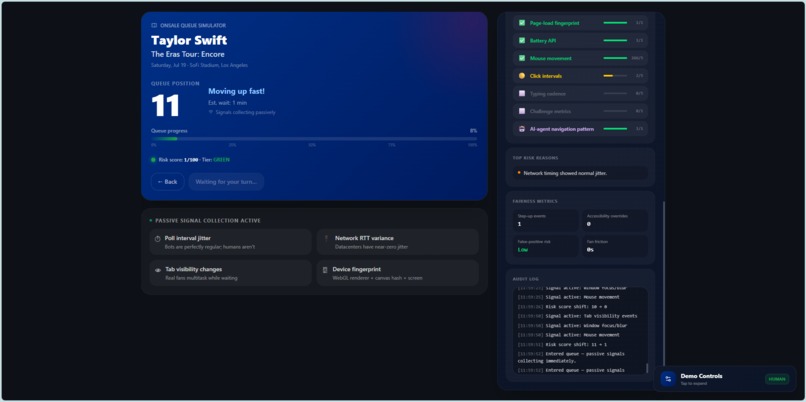The height and width of the screenshot is (402, 806).
Task: Click the eye icon on Tab visibility changes
Action: tap(158, 270)
